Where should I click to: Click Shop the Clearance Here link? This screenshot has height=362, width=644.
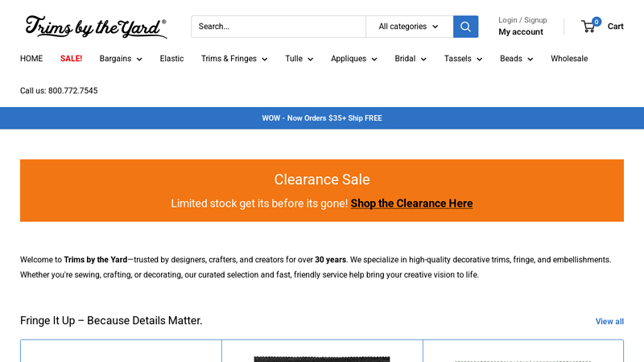click(x=411, y=204)
